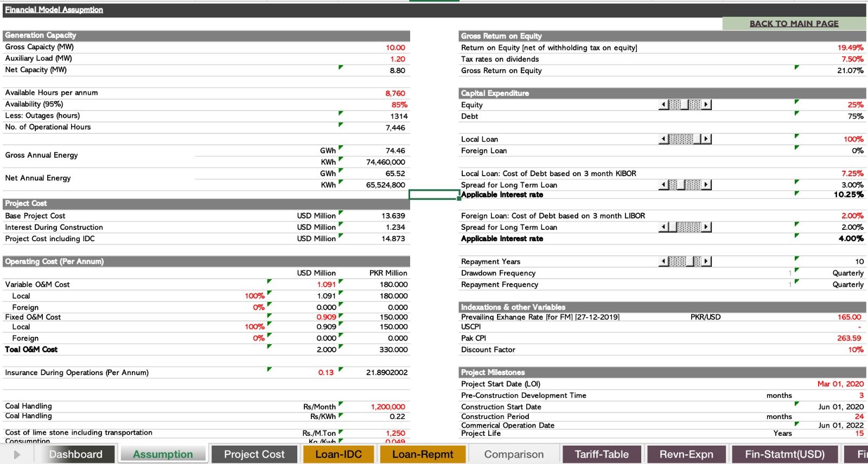Viewport: 868px width, 464px height.
Task: Select the Outages hours value 1314
Action: tap(399, 116)
